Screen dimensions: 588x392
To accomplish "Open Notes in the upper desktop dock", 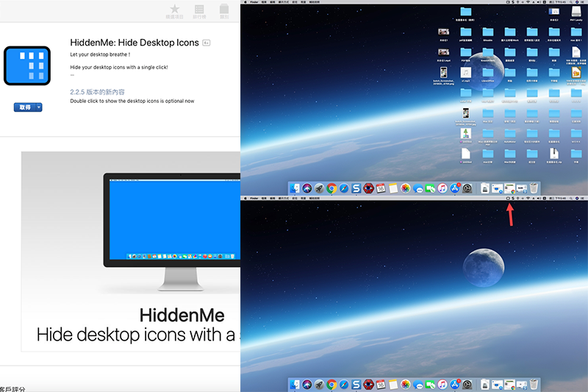I will [x=393, y=188].
